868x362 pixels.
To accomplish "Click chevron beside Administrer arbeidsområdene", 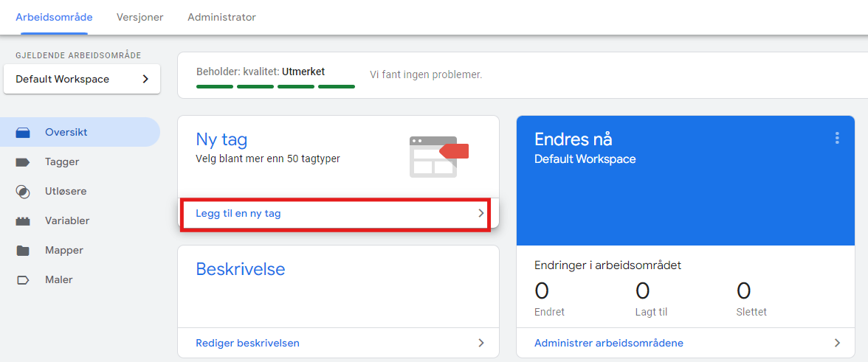I will pyautogui.click(x=837, y=343).
